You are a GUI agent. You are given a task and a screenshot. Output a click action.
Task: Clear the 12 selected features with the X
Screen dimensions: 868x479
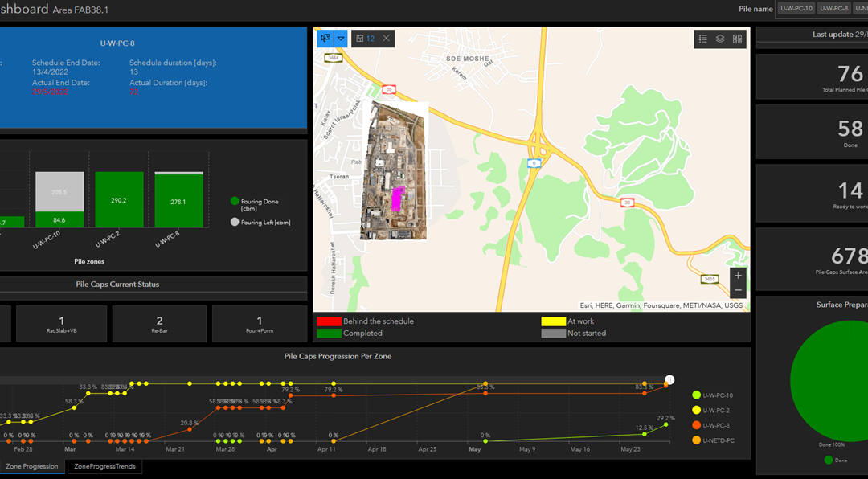click(x=387, y=39)
